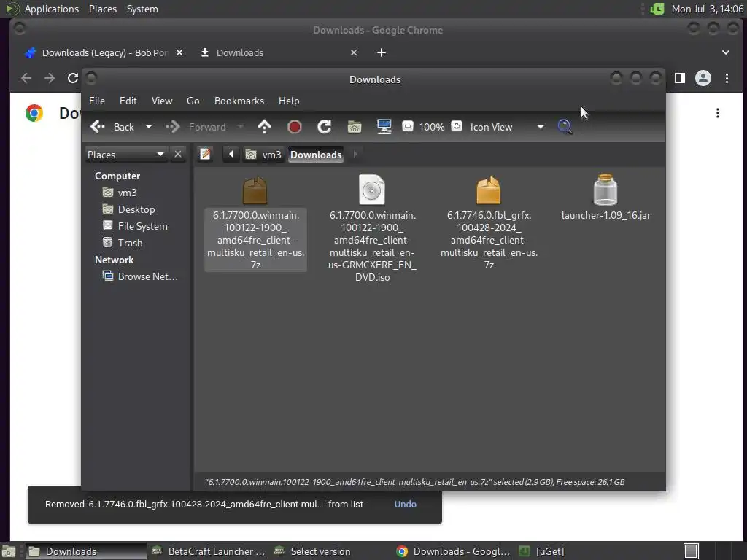Image resolution: width=747 pixels, height=560 pixels.
Task: Open the Bookmarks menu
Action: pos(239,101)
